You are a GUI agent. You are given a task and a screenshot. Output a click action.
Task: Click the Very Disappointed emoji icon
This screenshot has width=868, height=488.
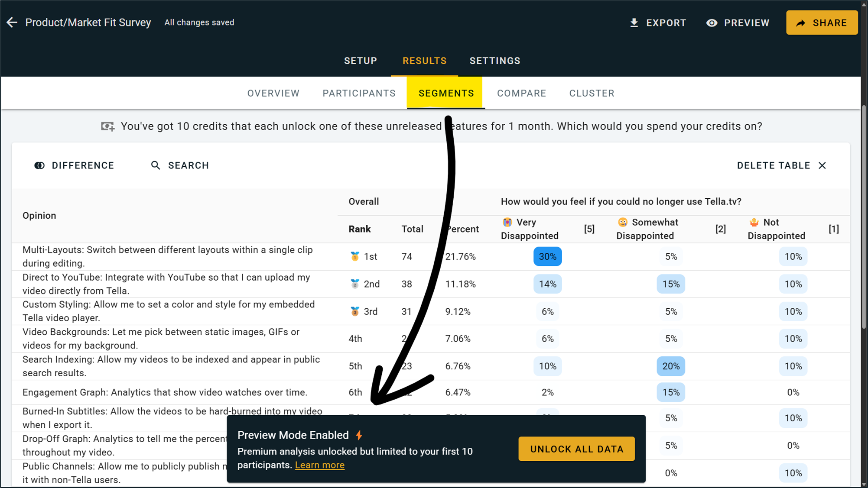point(507,222)
